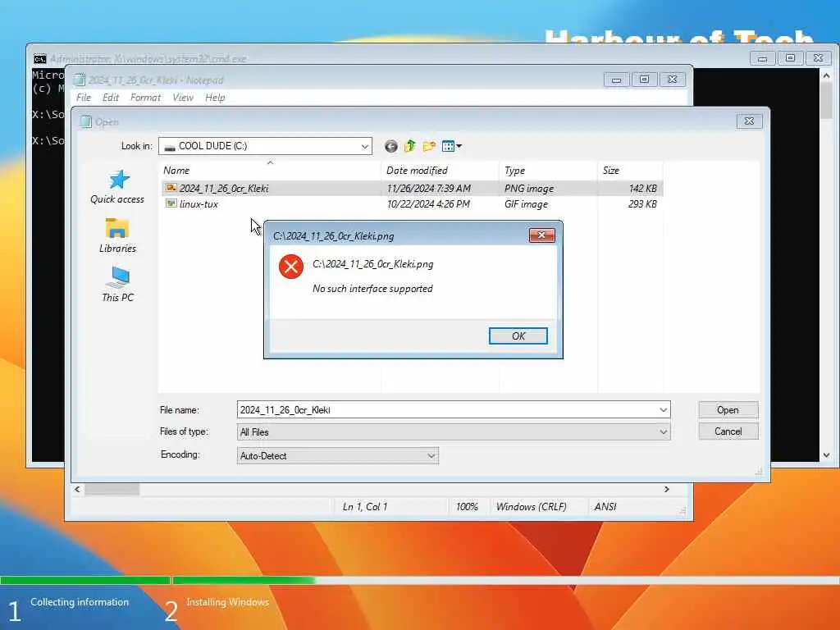
Task: Click the 100% zoom status entry
Action: point(467,507)
